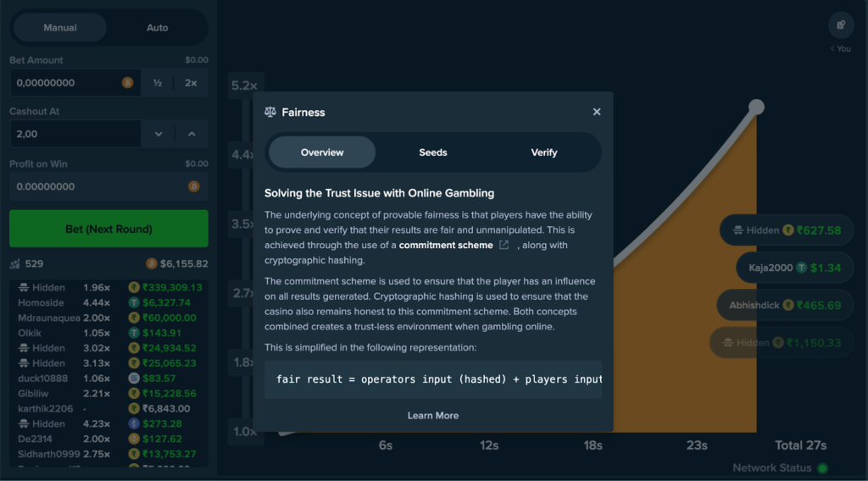The height and width of the screenshot is (481, 868).
Task: Switch to Auto betting mode
Action: click(158, 28)
